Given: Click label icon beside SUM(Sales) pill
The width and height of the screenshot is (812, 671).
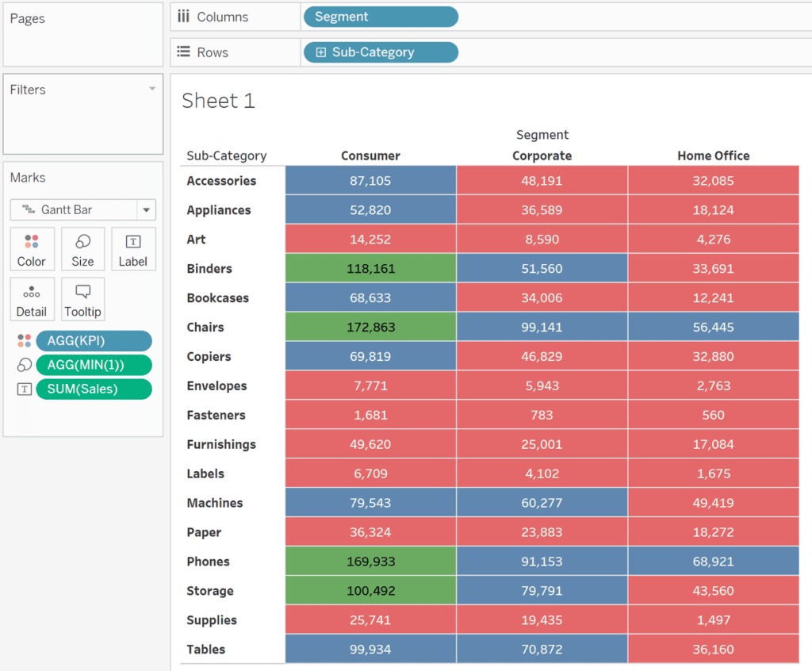Looking at the screenshot, I should (x=24, y=389).
